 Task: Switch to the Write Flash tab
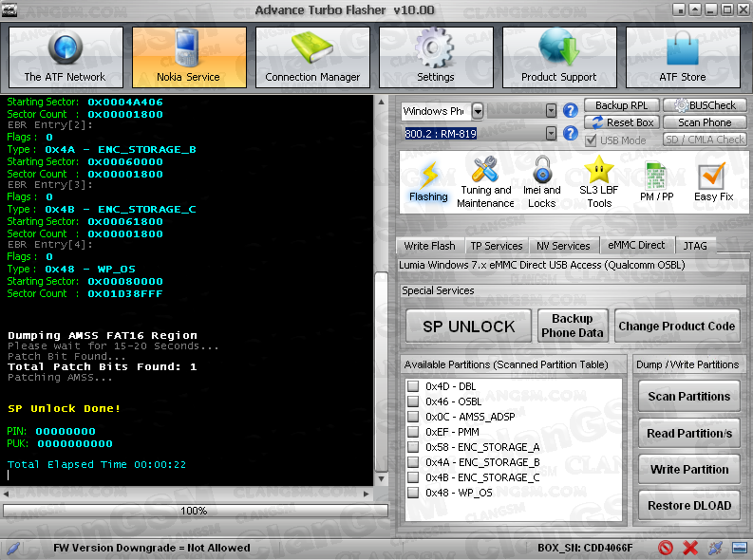pos(429,246)
